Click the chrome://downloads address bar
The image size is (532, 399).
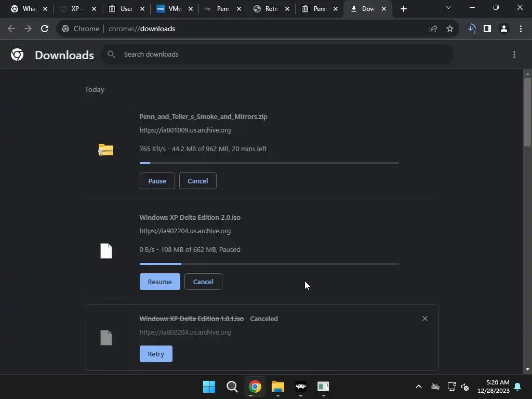pyautogui.click(x=257, y=29)
